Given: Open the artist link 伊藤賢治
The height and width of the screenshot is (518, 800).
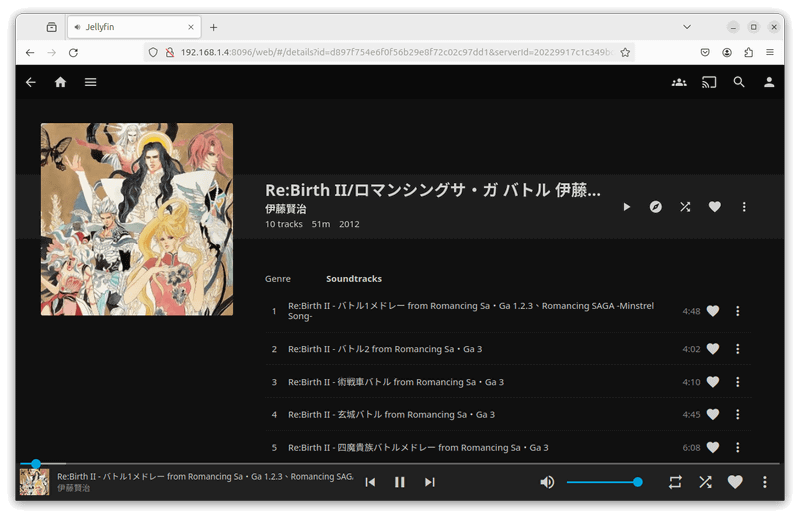Looking at the screenshot, I should tap(286, 209).
